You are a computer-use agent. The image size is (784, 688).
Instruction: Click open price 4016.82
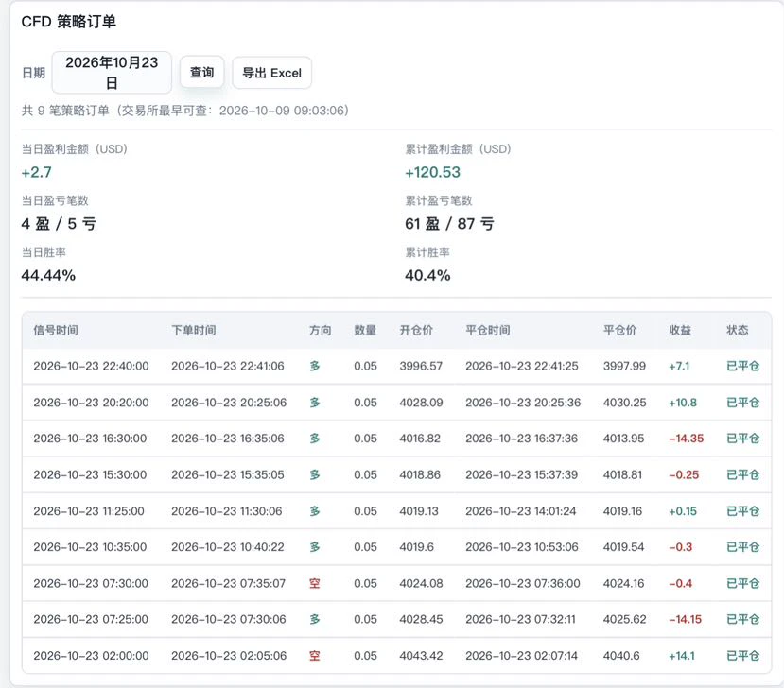420,439
